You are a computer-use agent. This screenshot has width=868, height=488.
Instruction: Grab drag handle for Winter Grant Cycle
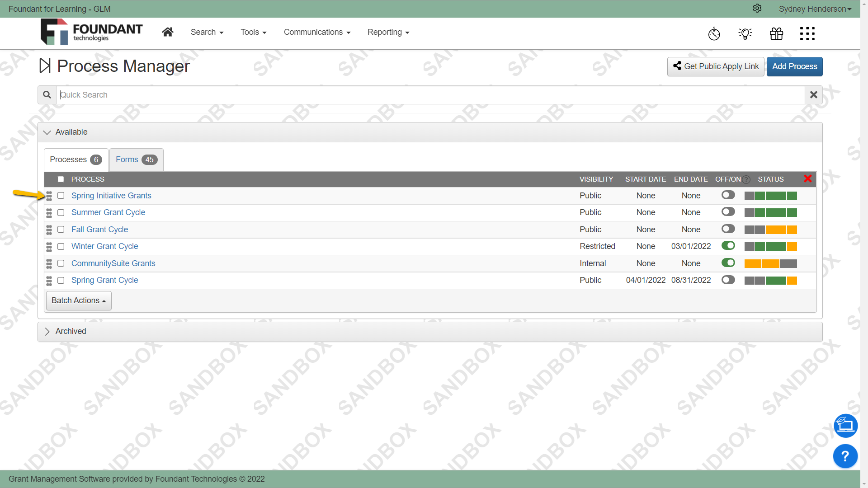pos(49,247)
